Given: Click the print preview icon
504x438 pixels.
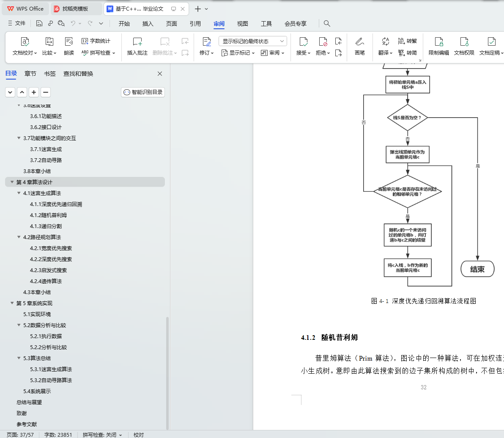Looking at the screenshot, I should pos(61,24).
